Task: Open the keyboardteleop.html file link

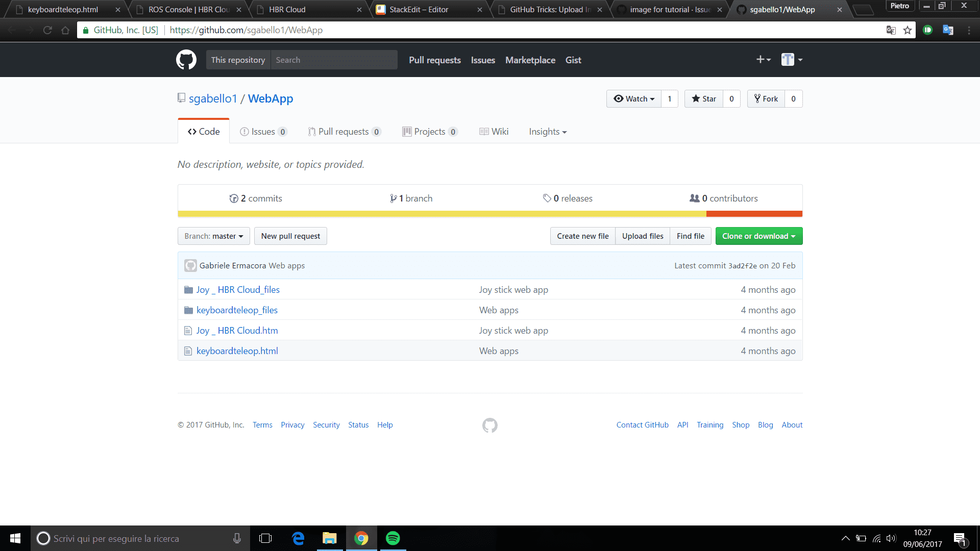Action: pos(237,351)
